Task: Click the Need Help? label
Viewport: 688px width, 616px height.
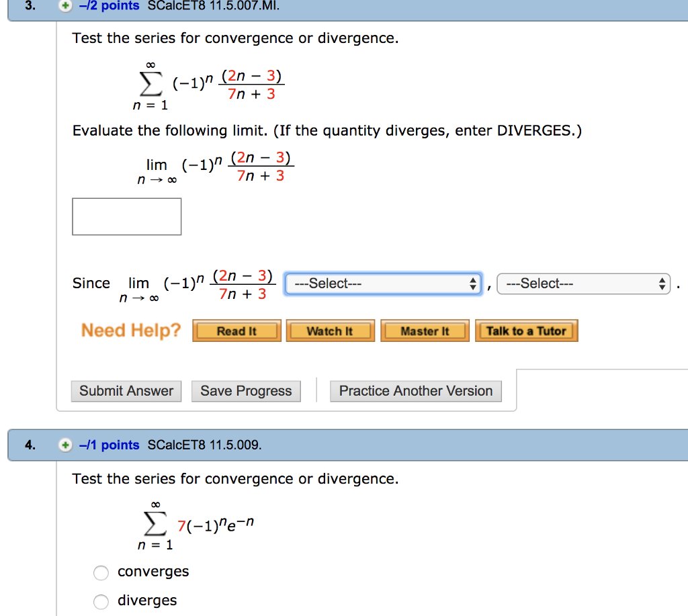Action: point(130,330)
